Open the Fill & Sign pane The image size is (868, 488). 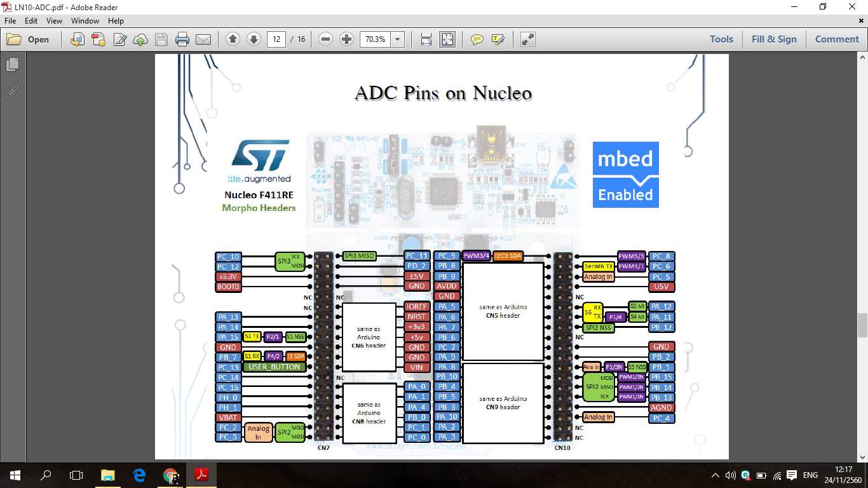(x=774, y=39)
